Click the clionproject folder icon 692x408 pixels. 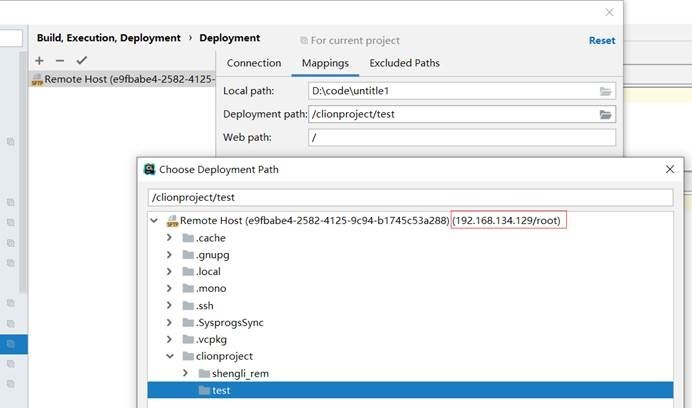pyautogui.click(x=188, y=356)
